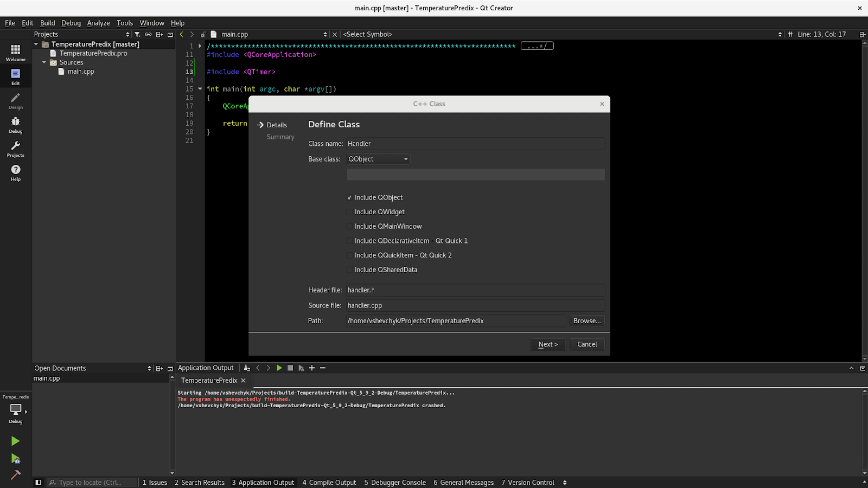
Task: Enable the Include QWidget checkbox
Action: [349, 212]
